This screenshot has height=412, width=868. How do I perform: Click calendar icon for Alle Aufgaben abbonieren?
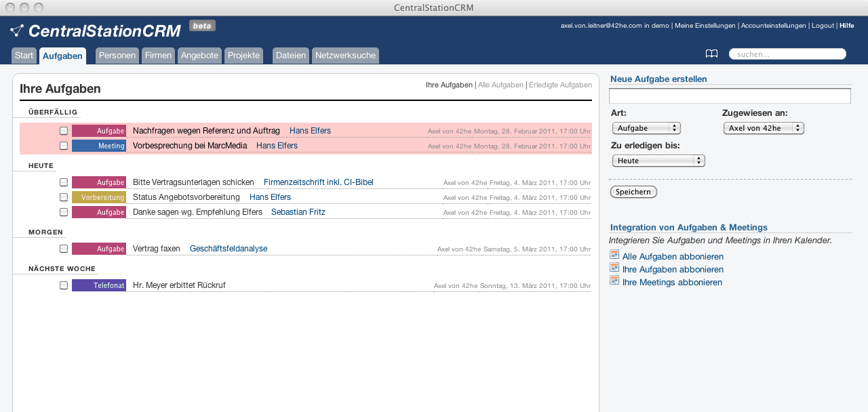pyautogui.click(x=614, y=255)
